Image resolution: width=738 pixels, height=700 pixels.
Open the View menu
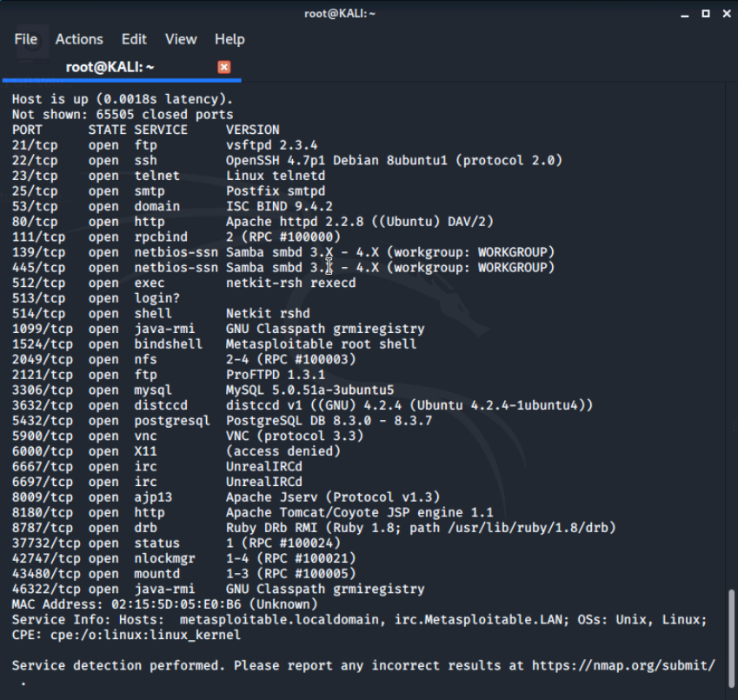click(181, 39)
